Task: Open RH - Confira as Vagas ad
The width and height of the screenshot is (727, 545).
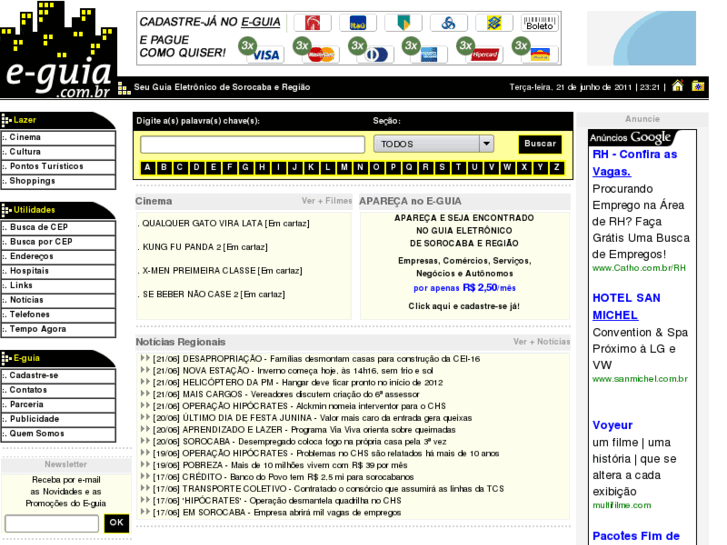Action: 635,163
